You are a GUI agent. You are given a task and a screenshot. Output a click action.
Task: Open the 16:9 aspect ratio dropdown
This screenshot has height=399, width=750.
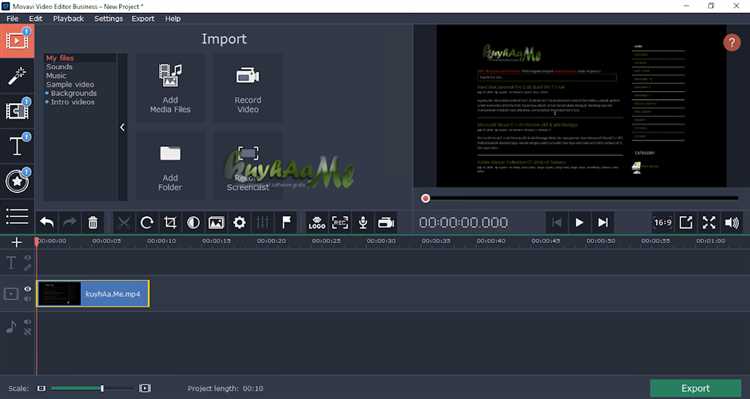[x=663, y=222]
